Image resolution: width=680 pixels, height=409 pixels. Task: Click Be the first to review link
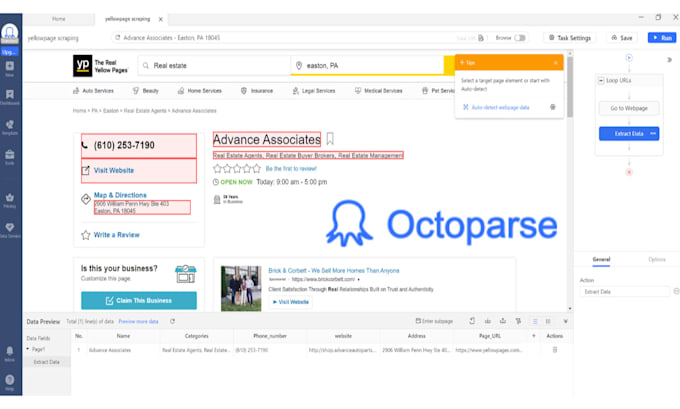pyautogui.click(x=291, y=169)
